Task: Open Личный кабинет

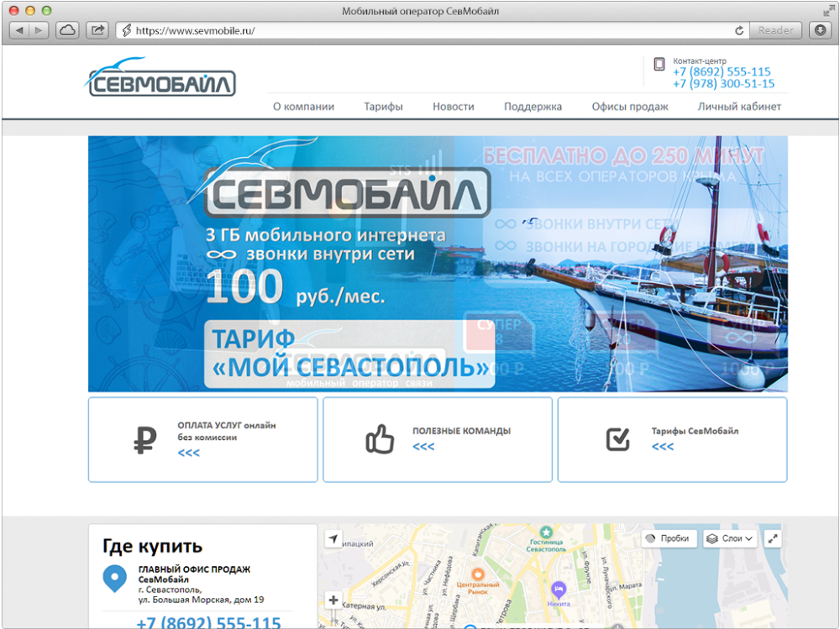Action: (738, 107)
